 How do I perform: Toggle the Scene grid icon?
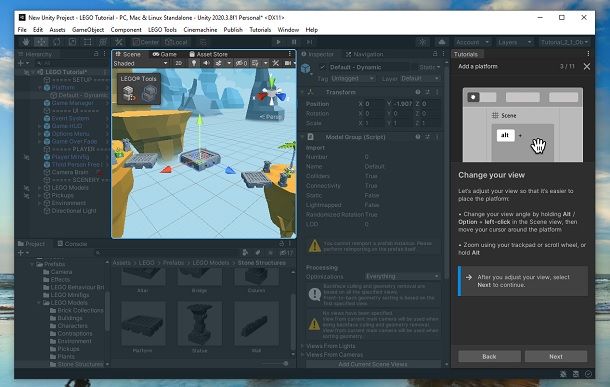(x=255, y=63)
